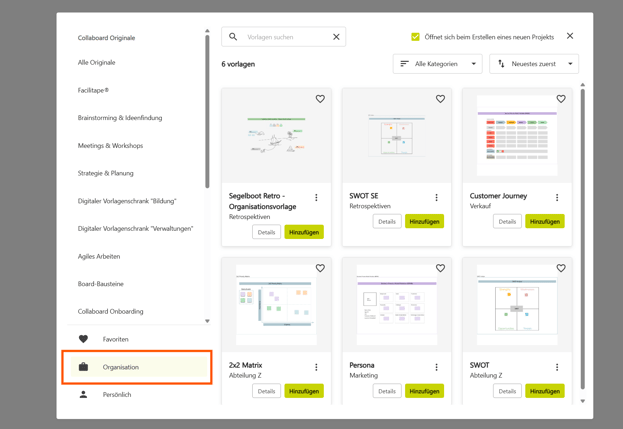Viewport: 623px width, 429px height.
Task: Open the Alle Kategorien dropdown
Action: (437, 64)
